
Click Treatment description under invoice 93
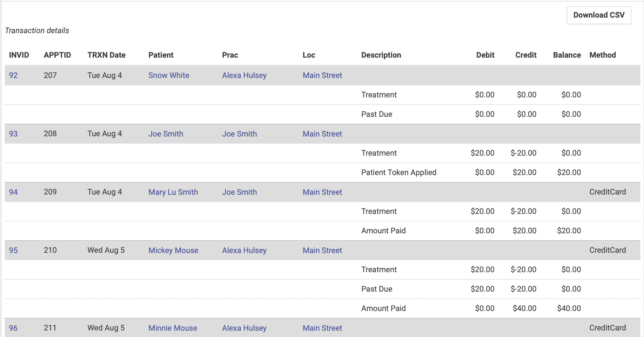click(x=379, y=153)
